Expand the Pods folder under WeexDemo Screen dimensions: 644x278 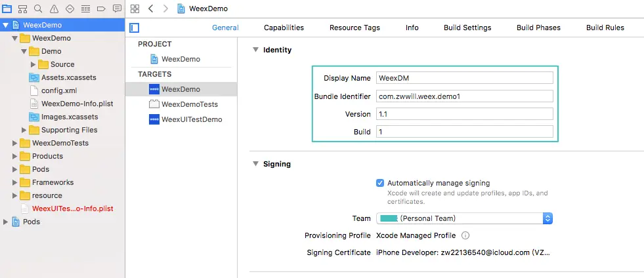[x=15, y=169]
